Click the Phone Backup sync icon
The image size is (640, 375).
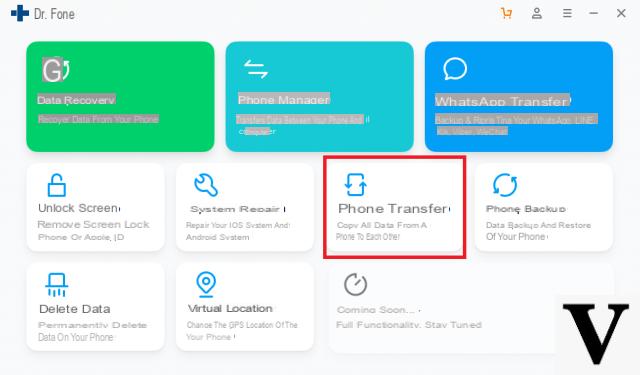(505, 185)
